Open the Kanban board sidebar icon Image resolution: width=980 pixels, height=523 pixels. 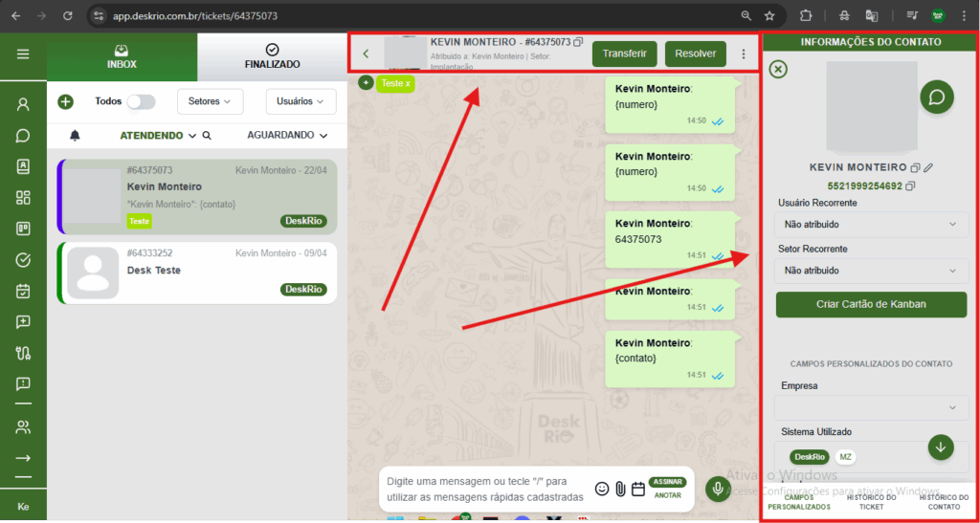coord(23,229)
